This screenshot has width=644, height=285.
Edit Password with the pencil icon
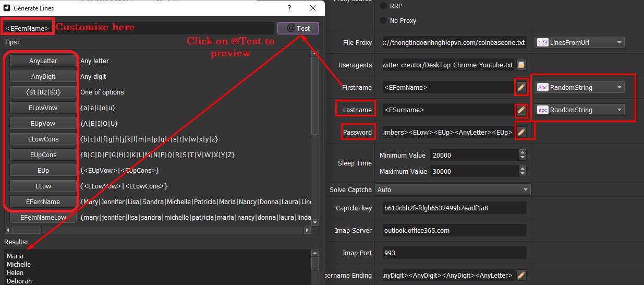pyautogui.click(x=521, y=133)
